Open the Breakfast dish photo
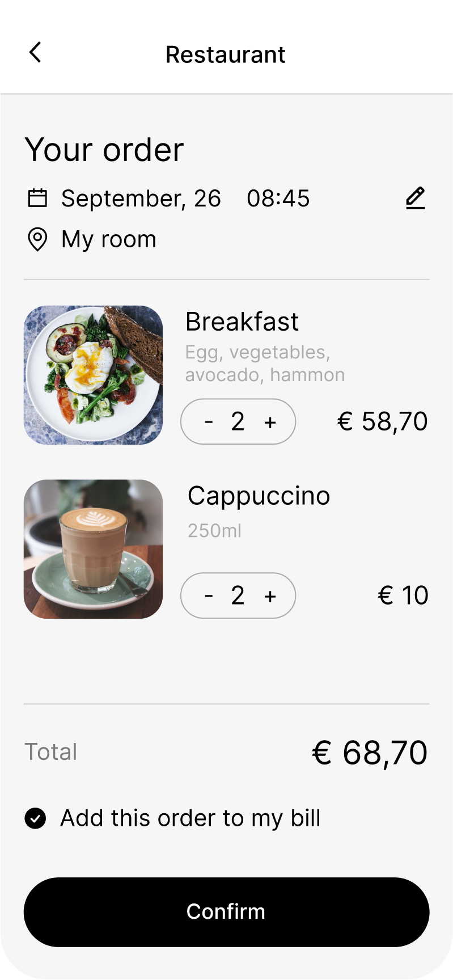Image resolution: width=453 pixels, height=980 pixels. pyautogui.click(x=94, y=375)
